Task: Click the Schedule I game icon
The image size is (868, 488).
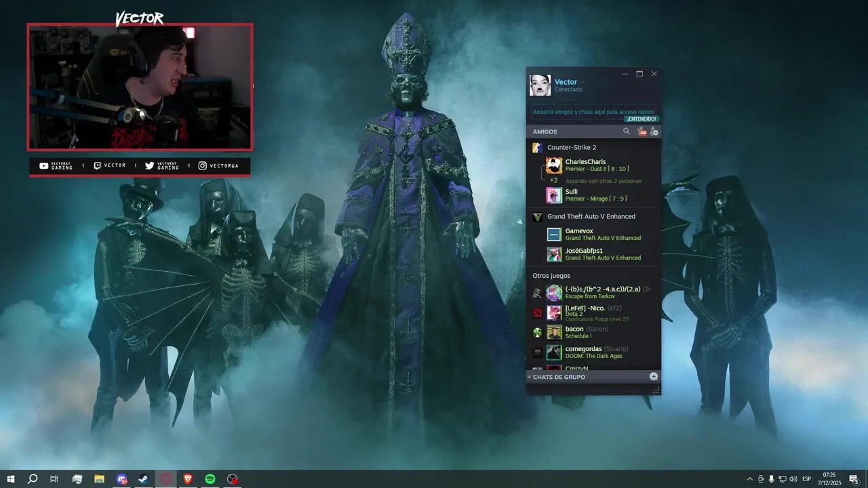Action: tap(537, 333)
